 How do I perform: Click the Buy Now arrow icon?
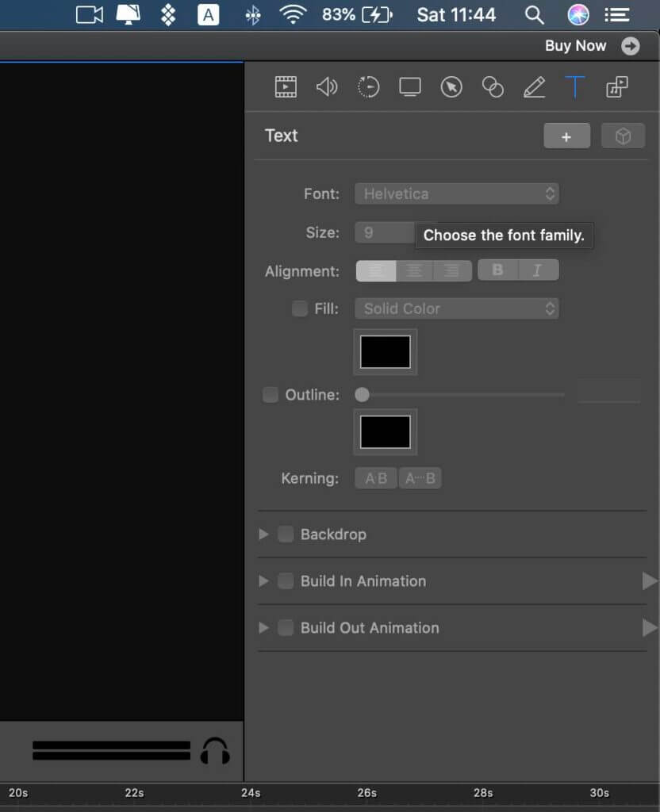coord(631,46)
